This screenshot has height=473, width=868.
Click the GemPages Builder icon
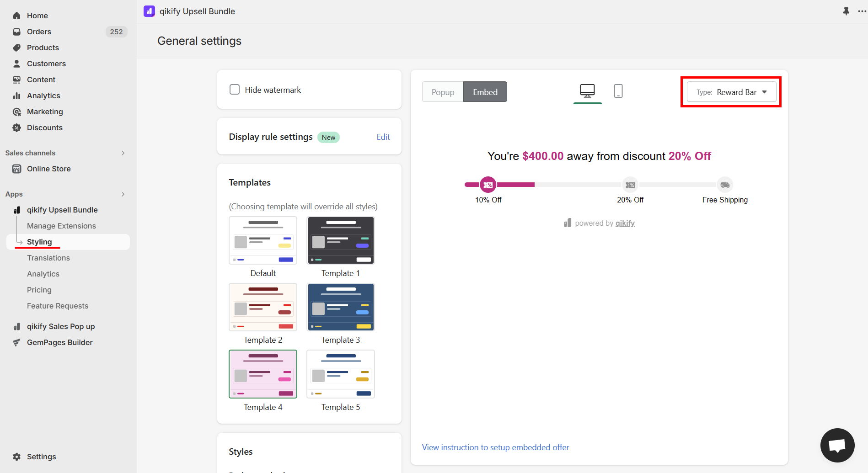(x=16, y=342)
